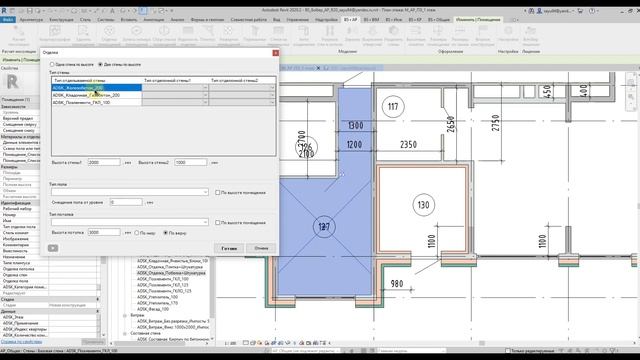Click room tag 117 on the floor plan
This screenshot has height=360, width=640.
(393, 107)
